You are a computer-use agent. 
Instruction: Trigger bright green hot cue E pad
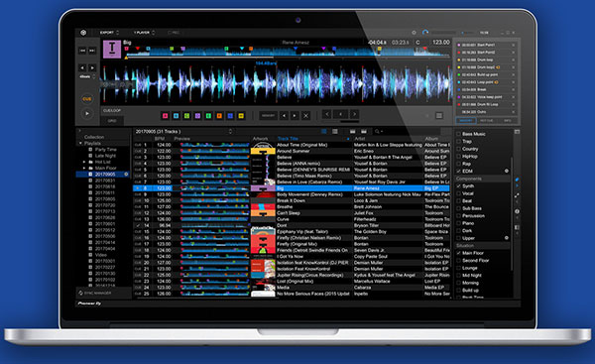[208, 116]
